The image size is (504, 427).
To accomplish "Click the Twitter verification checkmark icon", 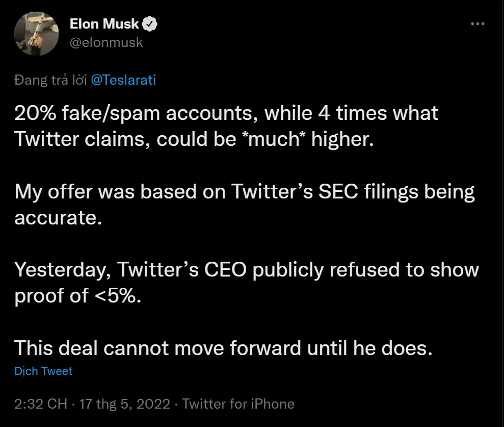I will 149,23.
